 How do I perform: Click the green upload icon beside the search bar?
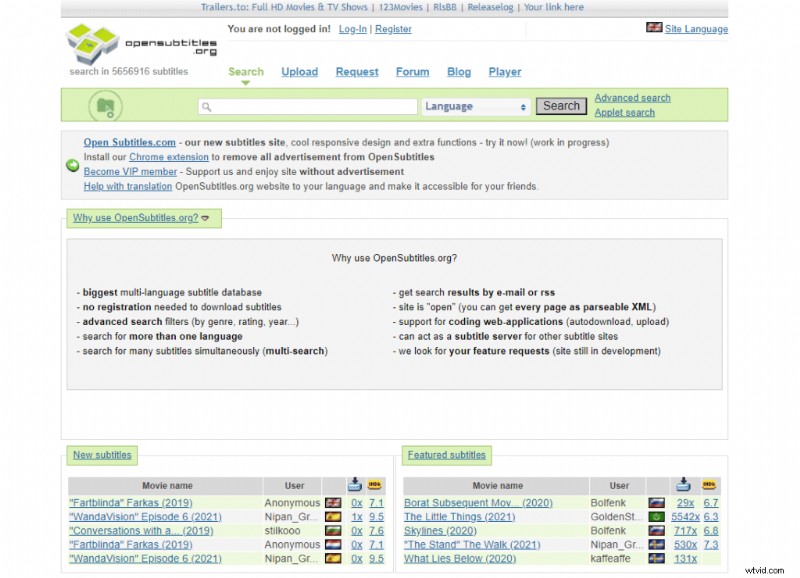pyautogui.click(x=107, y=105)
